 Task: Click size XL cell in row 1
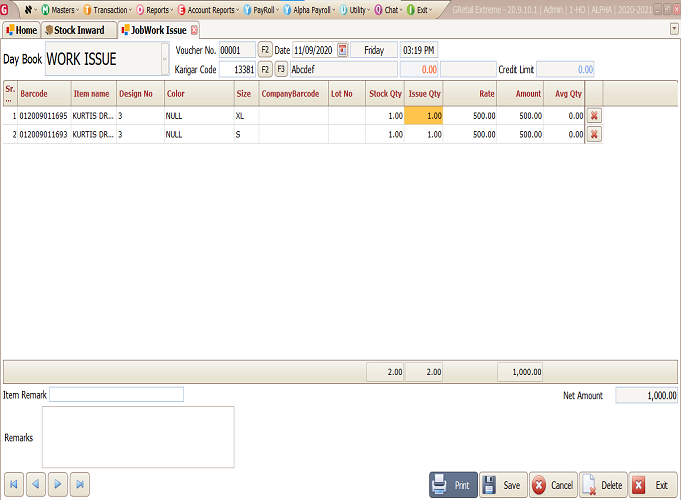(x=246, y=116)
